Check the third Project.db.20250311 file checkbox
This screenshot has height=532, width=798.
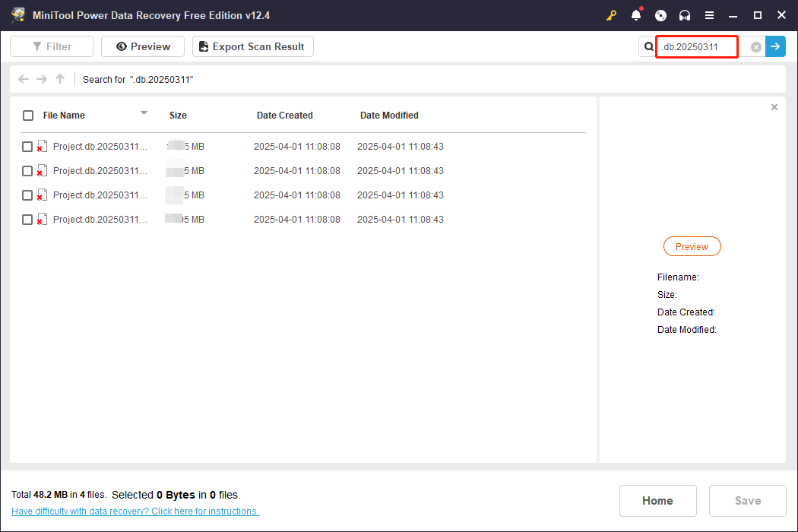click(27, 195)
